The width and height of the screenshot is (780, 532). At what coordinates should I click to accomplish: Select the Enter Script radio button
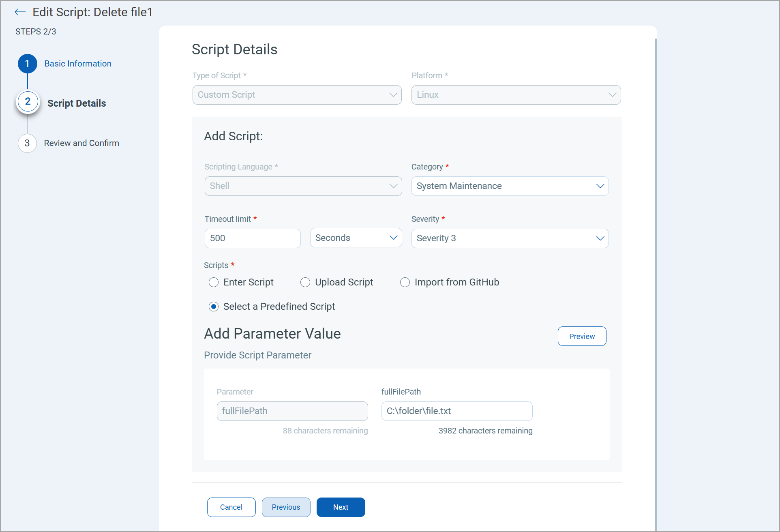coord(214,282)
